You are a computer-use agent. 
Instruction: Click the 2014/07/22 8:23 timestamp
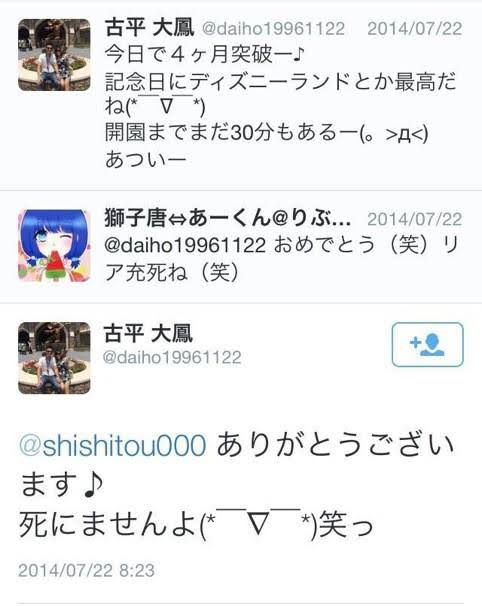[86, 570]
